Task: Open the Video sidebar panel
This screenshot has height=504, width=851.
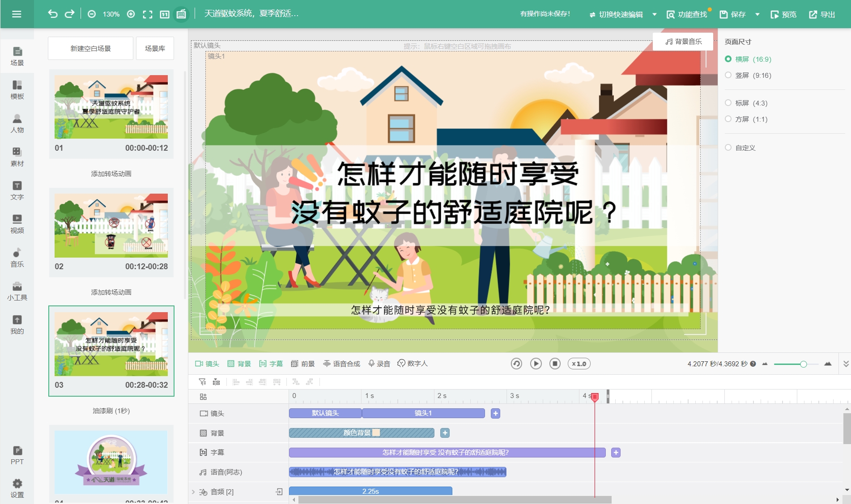Action: click(17, 224)
